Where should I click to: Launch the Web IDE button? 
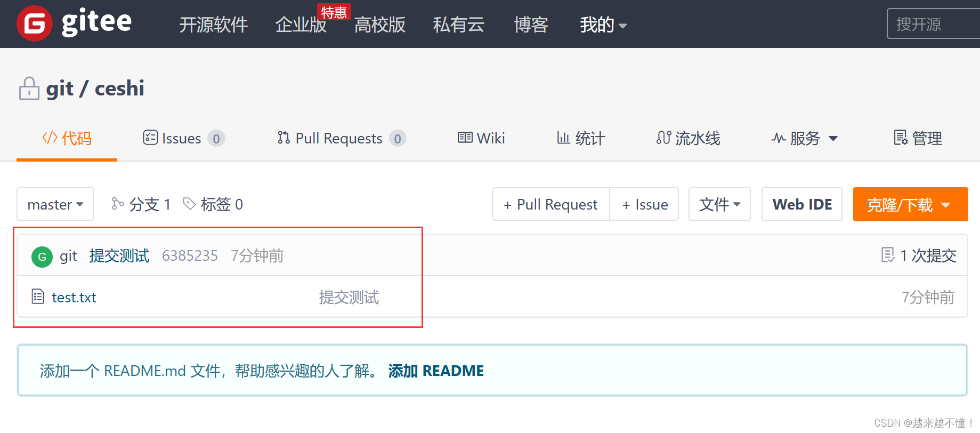tap(802, 204)
